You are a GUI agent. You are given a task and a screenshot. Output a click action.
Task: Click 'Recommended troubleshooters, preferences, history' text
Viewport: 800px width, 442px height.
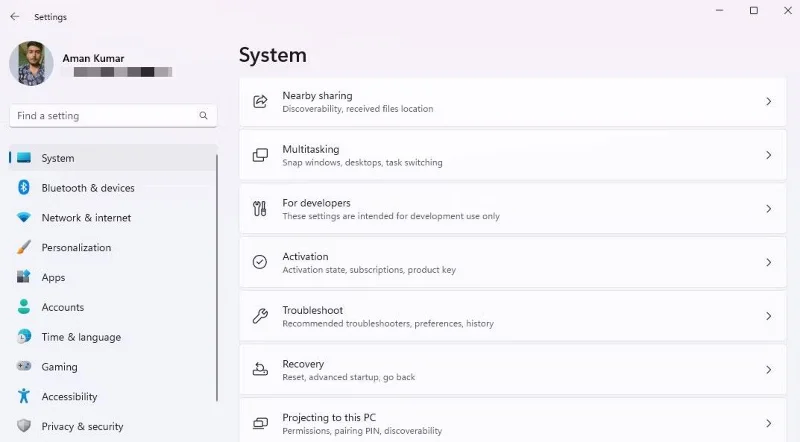click(388, 324)
